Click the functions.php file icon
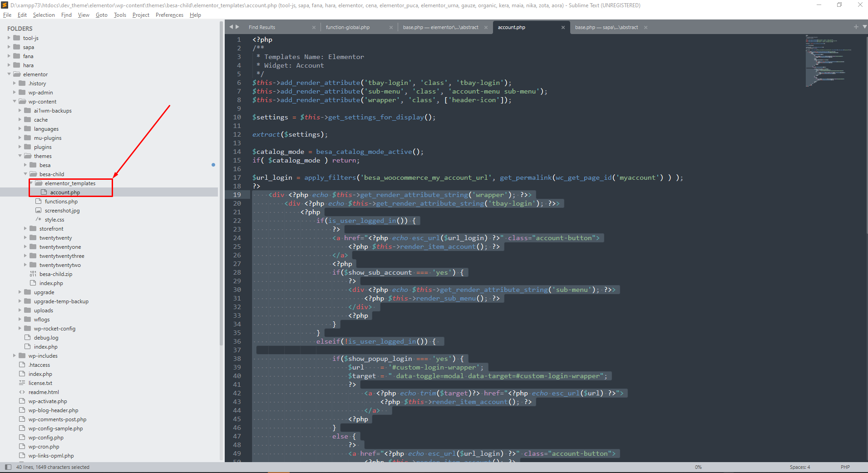This screenshot has width=868, height=473. pos(39,201)
